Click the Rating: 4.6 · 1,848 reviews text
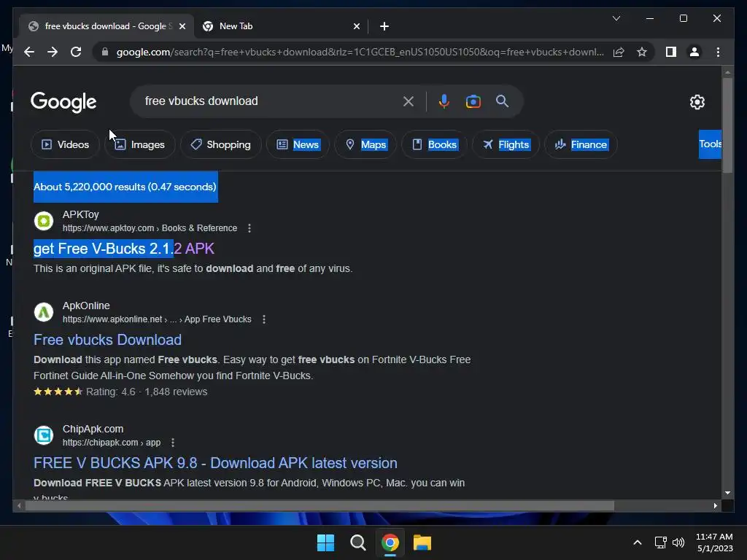Image resolution: width=747 pixels, height=560 pixels. [146, 392]
